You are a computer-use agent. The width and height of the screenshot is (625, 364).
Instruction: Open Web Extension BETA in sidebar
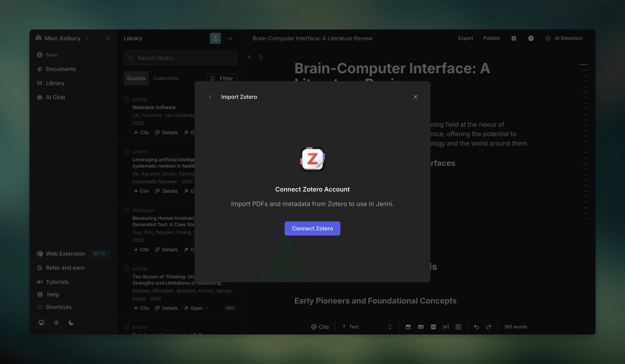pyautogui.click(x=73, y=254)
